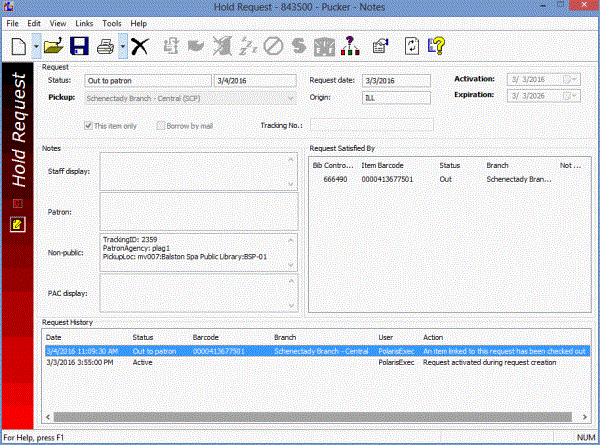600x445 pixels.
Task: Click the Item Barcode column header
Action: coord(381,164)
